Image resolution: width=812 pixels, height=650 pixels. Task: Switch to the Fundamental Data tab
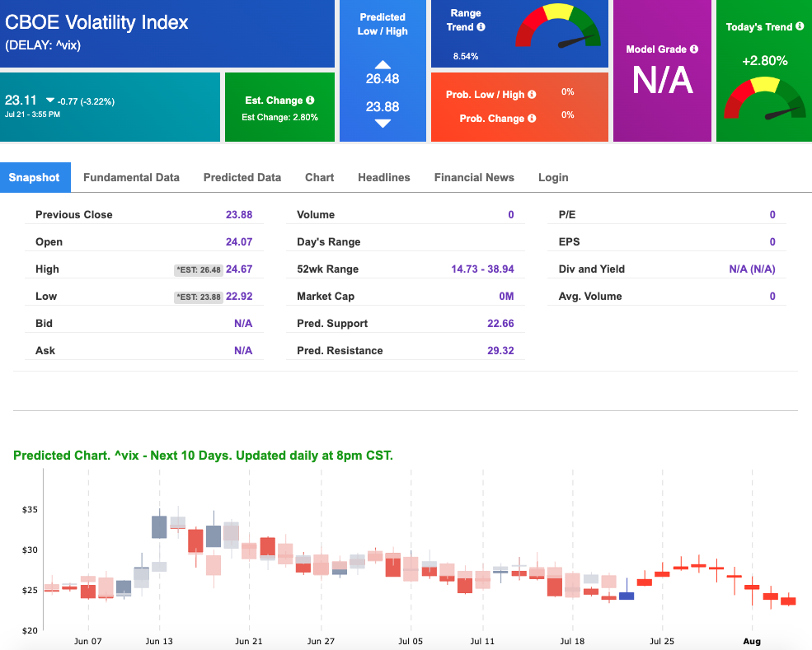tap(131, 177)
